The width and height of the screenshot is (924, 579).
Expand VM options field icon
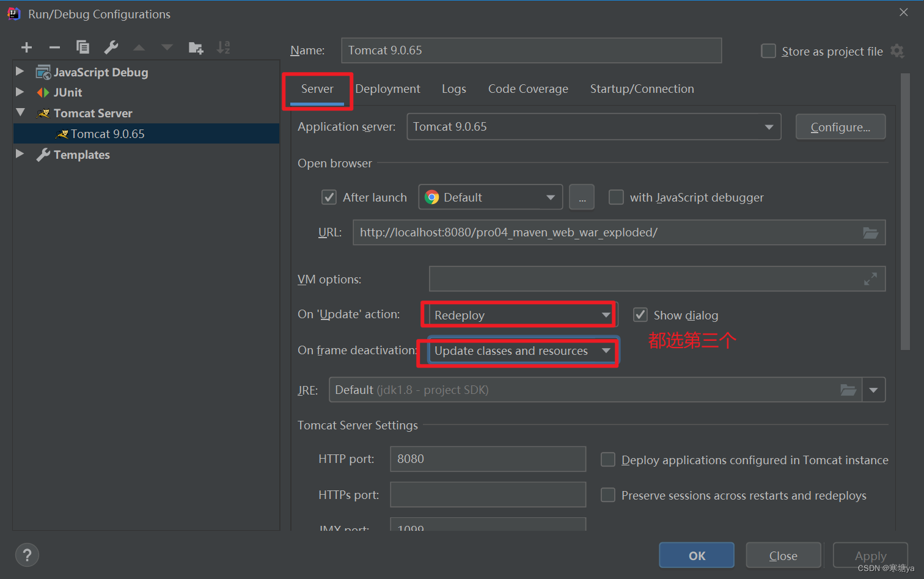[870, 279]
